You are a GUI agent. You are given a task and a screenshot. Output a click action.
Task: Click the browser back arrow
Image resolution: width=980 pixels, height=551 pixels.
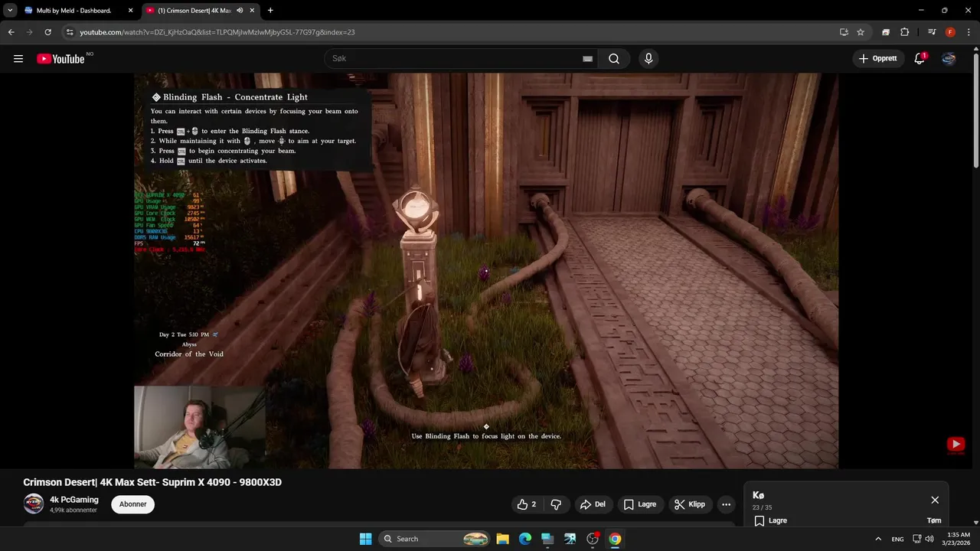pyautogui.click(x=11, y=32)
